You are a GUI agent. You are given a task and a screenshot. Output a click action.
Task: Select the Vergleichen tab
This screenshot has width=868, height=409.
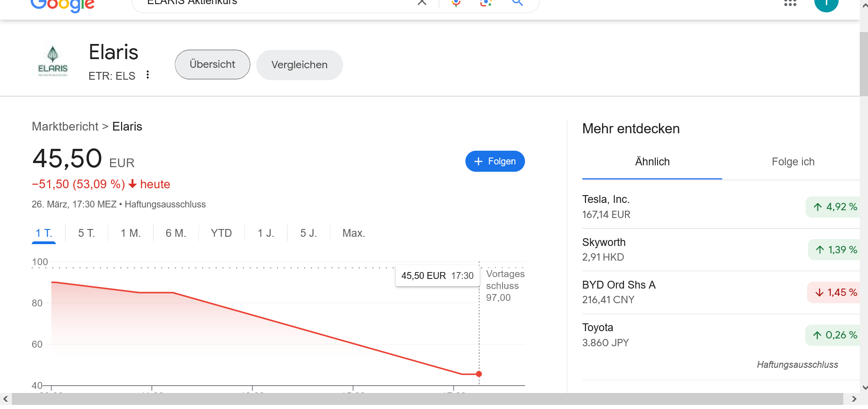click(x=299, y=65)
